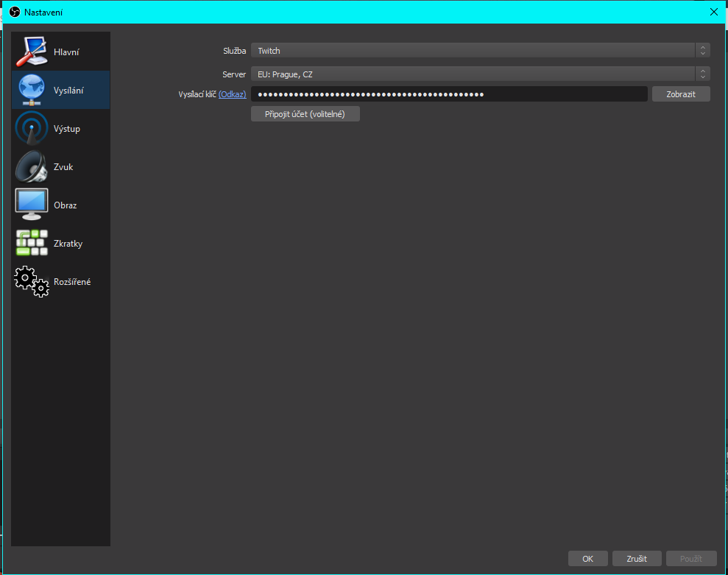The height and width of the screenshot is (575, 728).
Task: Open the Odkaz link next to Vysílací klíč
Action: (232, 94)
